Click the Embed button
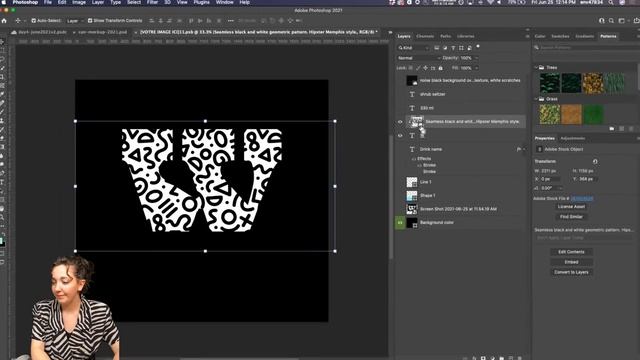 571,262
